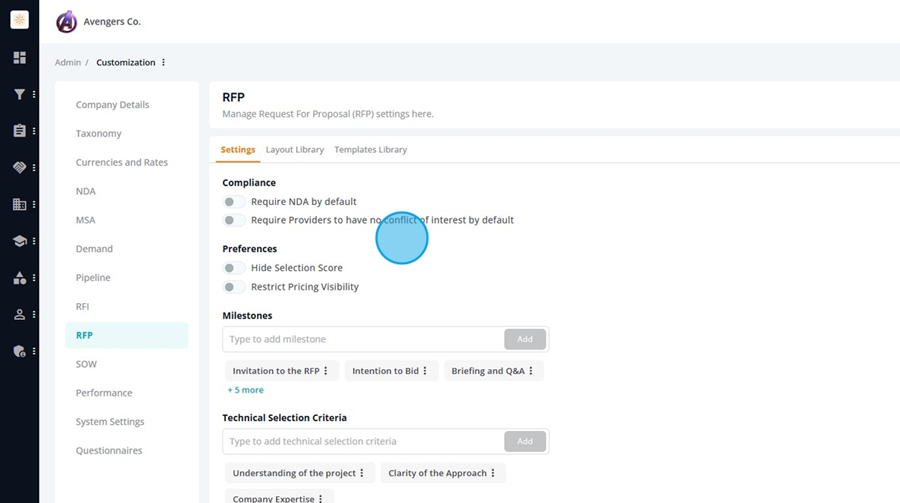Click the funnel filter icon in sidebar

(20, 94)
